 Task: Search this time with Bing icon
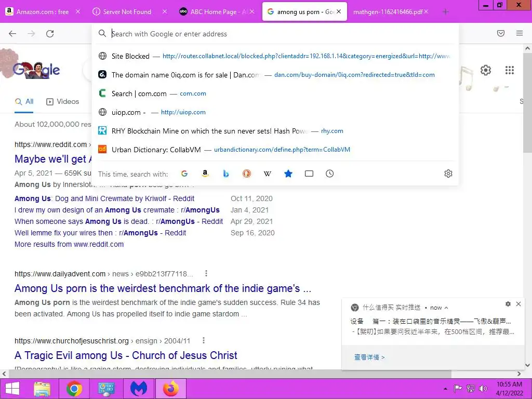(x=226, y=174)
